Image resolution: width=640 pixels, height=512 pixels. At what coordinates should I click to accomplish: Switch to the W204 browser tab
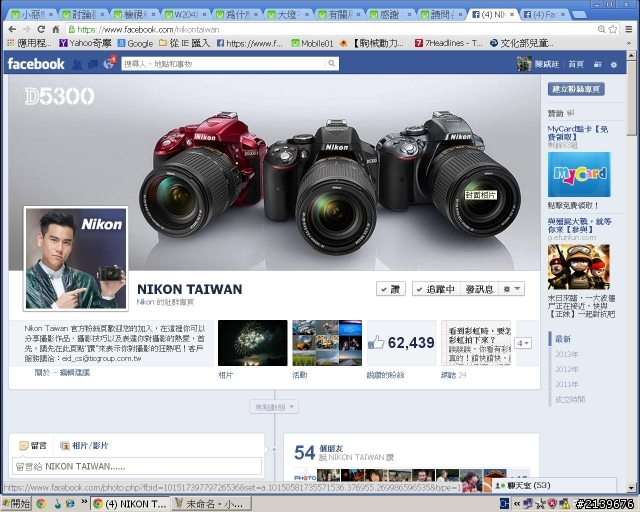click(186, 15)
